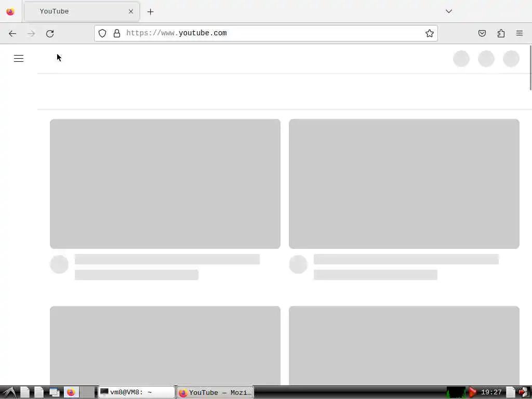Go back one page

click(12, 33)
